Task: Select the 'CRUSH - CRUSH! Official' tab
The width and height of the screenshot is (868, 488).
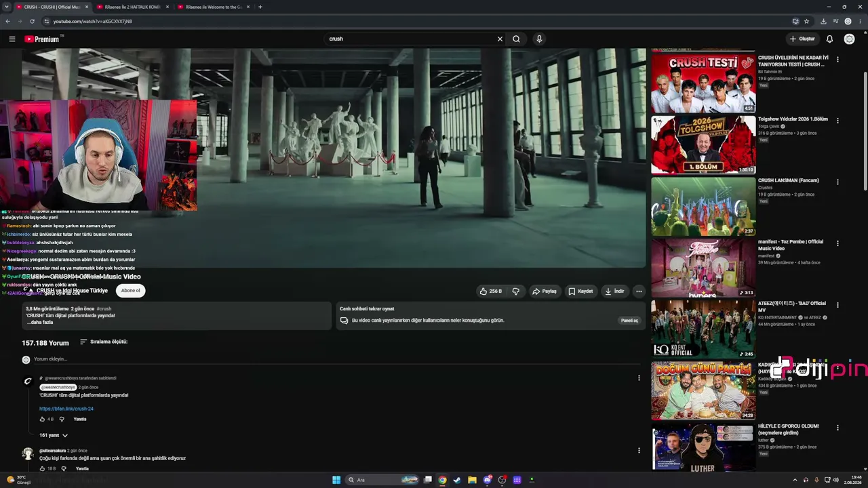Action: click(x=52, y=7)
